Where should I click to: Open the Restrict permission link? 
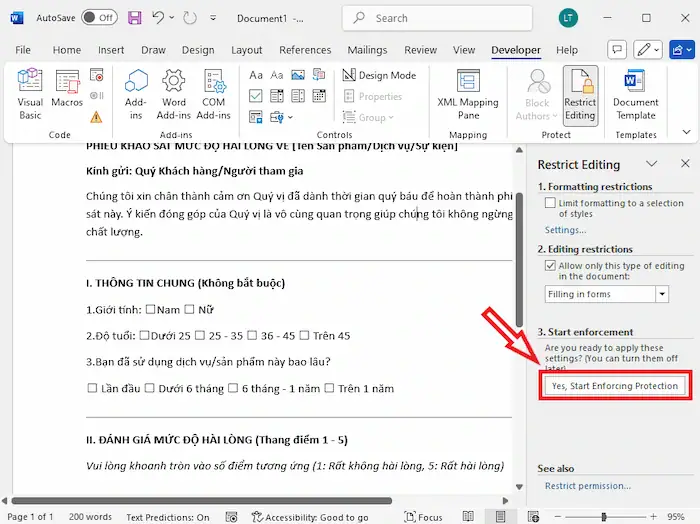coord(587,486)
